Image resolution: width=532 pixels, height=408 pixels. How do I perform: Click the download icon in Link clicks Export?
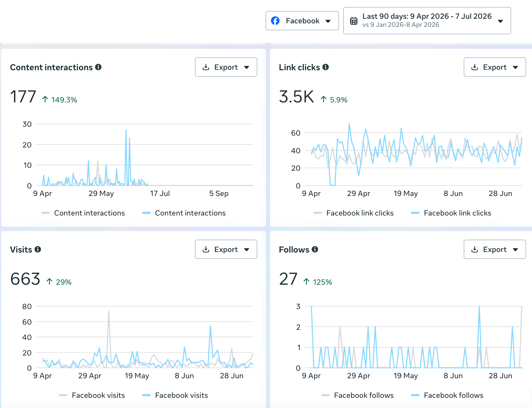pyautogui.click(x=475, y=67)
